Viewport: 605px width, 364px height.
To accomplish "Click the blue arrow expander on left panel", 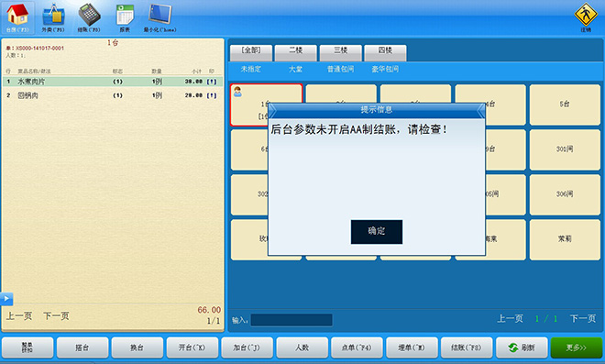I will tap(6, 298).
